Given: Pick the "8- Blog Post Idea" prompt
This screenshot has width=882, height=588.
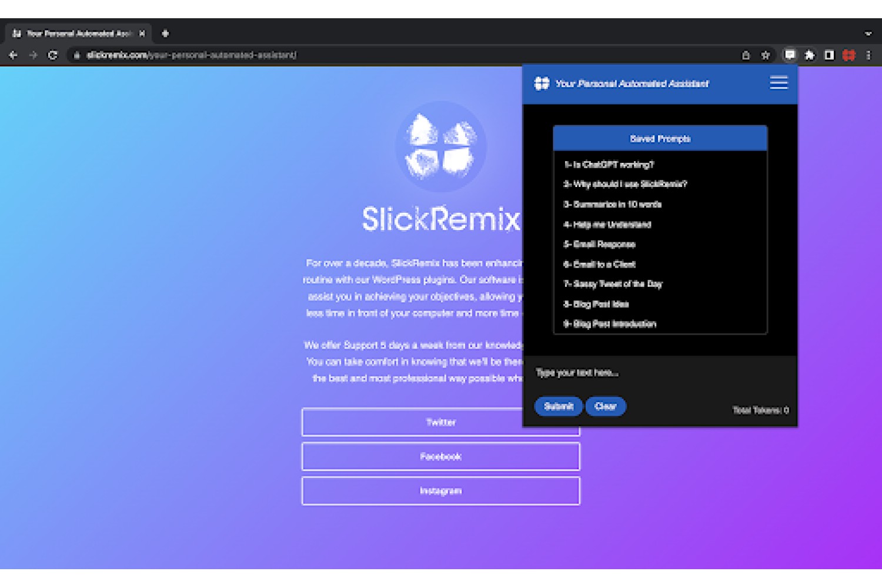Looking at the screenshot, I should coord(596,304).
